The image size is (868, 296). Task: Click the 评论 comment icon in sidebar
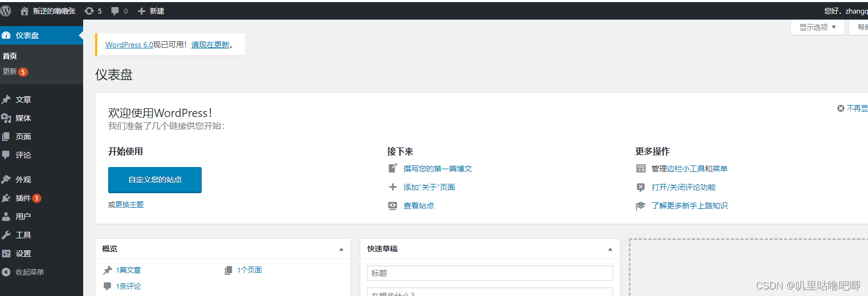tap(7, 155)
